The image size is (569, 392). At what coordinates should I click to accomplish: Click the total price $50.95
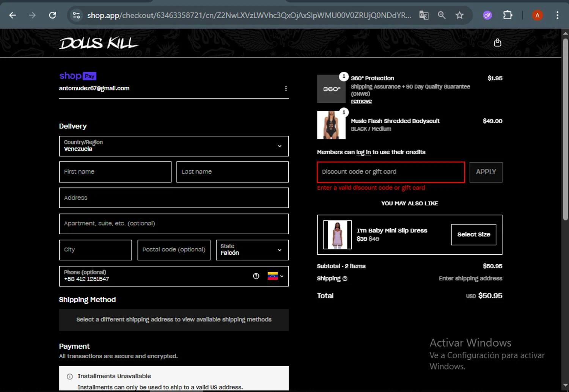tap(490, 296)
